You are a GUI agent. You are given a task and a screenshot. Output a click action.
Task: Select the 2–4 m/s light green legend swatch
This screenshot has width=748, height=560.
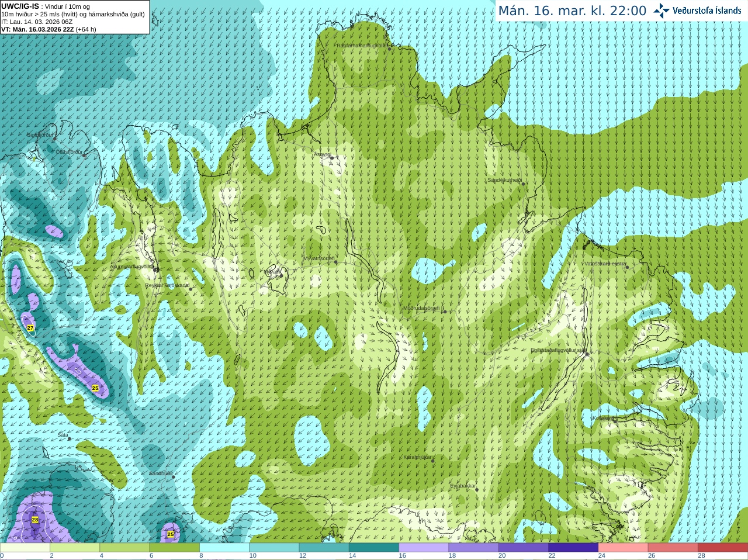point(75,548)
